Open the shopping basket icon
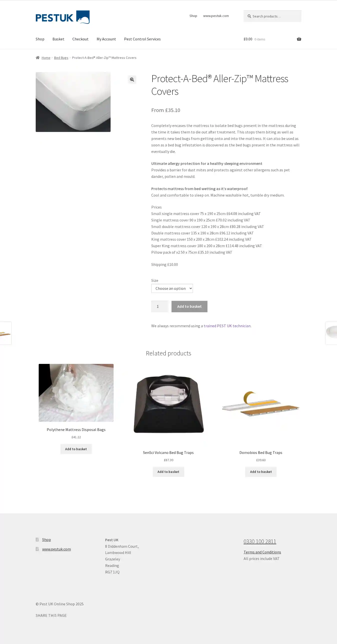 point(299,39)
